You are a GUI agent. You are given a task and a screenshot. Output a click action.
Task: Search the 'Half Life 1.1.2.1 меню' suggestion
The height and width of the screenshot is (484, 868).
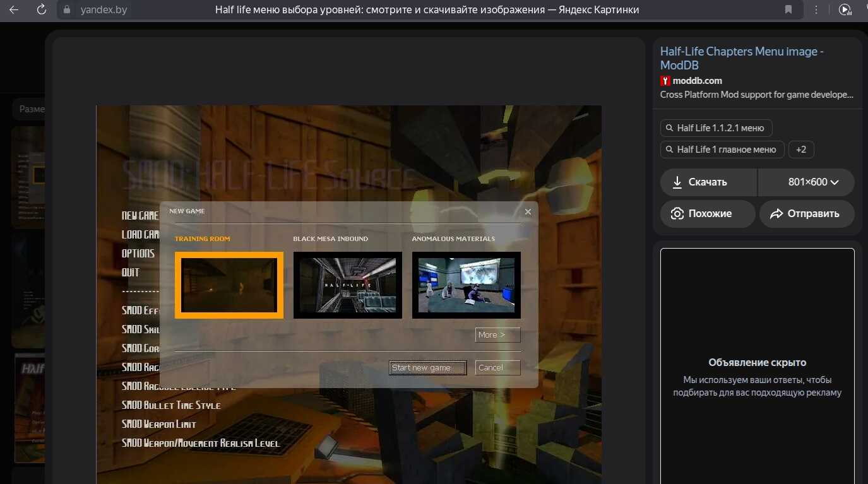[x=716, y=128]
